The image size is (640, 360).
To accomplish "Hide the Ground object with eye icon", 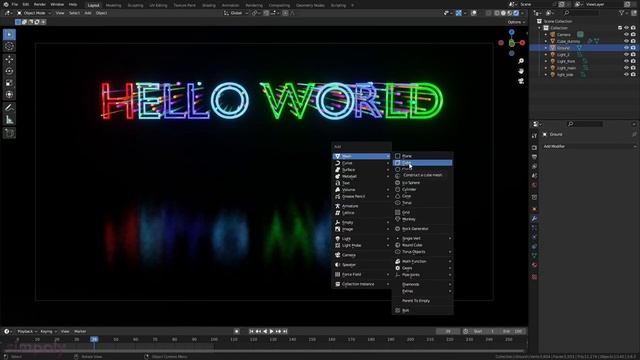I will pyautogui.click(x=626, y=48).
